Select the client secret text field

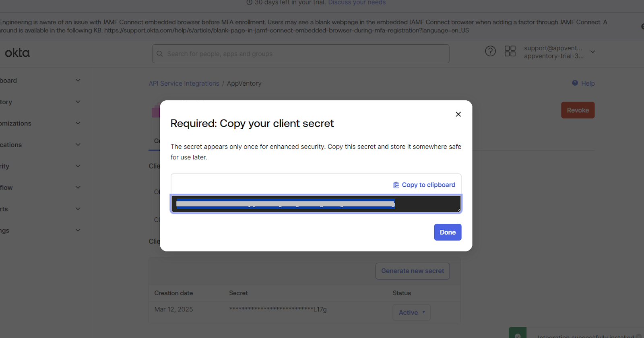316,204
